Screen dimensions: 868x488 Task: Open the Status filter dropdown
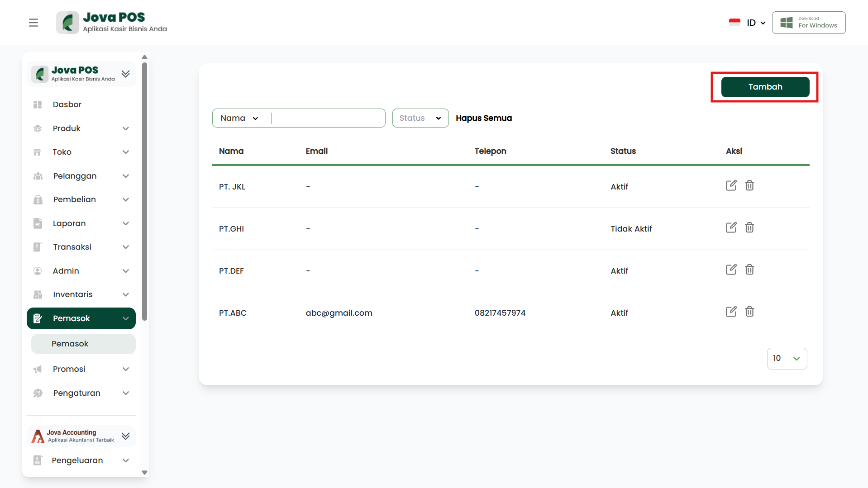point(420,118)
